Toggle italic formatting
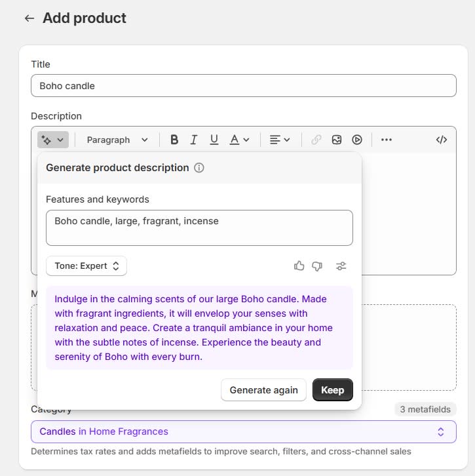The image size is (475, 476). (194, 140)
